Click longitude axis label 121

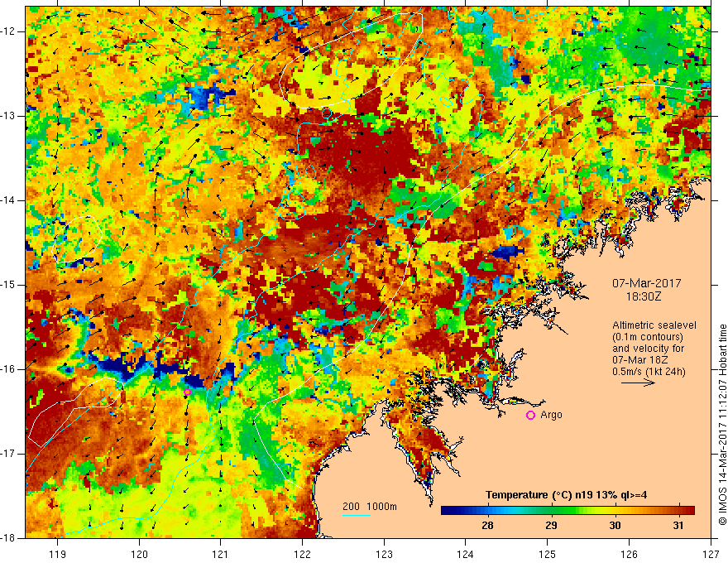click(x=221, y=554)
